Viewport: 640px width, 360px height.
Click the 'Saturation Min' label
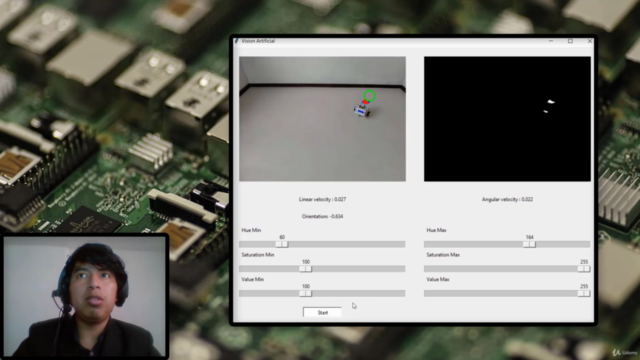[258, 255]
